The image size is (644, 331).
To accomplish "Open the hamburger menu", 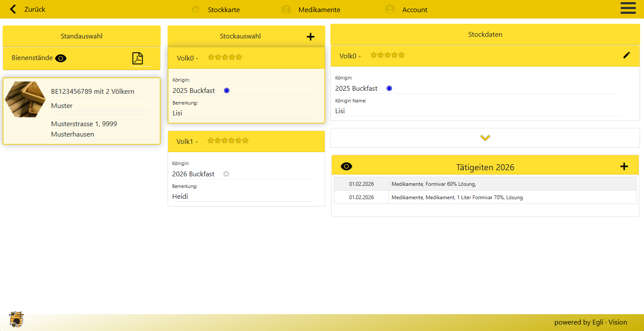I will (628, 8).
